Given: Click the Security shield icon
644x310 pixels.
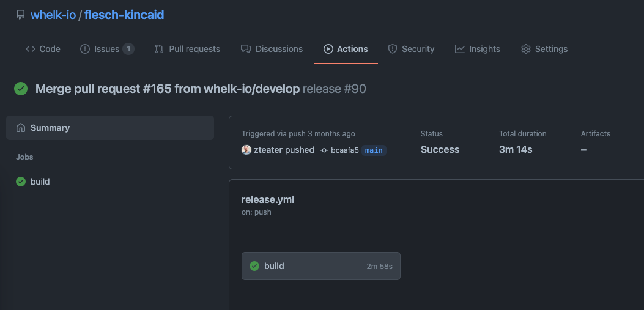Looking at the screenshot, I should click(x=393, y=49).
